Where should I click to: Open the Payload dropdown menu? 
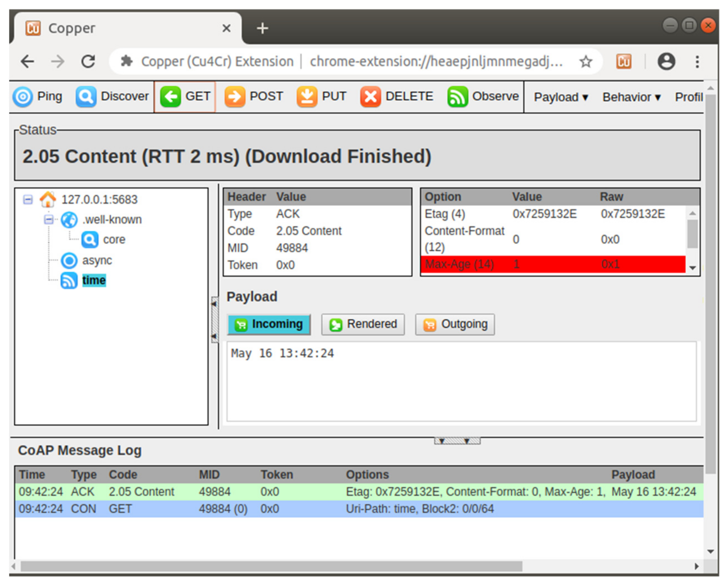click(561, 97)
